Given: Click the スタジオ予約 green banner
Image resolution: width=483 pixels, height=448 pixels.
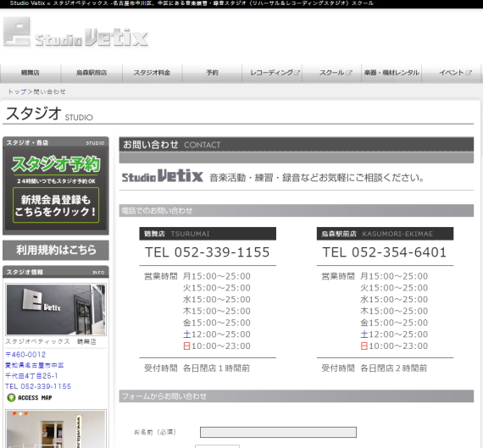Looking at the screenshot, I should [56, 163].
